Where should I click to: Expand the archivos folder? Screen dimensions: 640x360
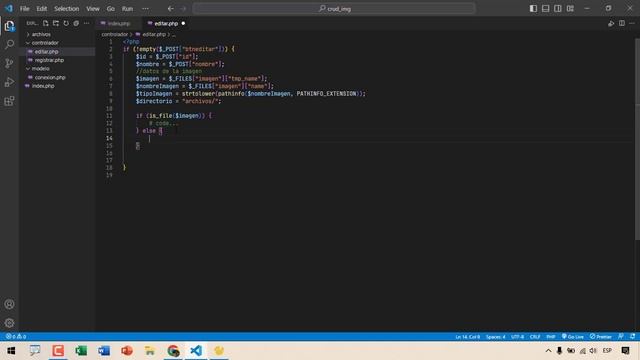[x=41, y=34]
